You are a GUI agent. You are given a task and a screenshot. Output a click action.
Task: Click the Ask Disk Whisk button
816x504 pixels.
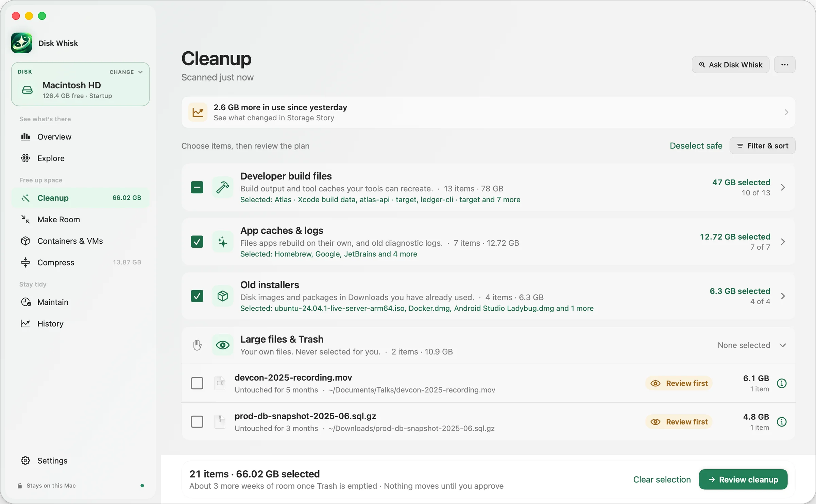(731, 65)
